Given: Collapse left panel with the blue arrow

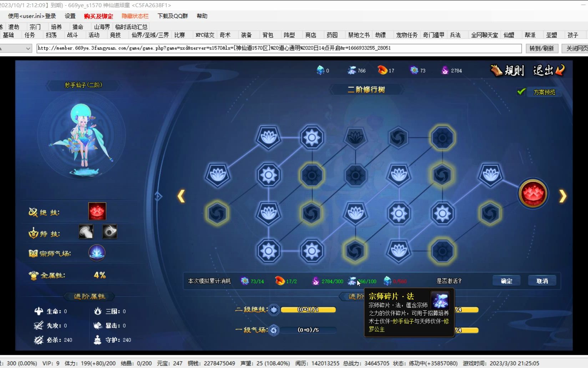Looking at the screenshot, I should click(158, 196).
